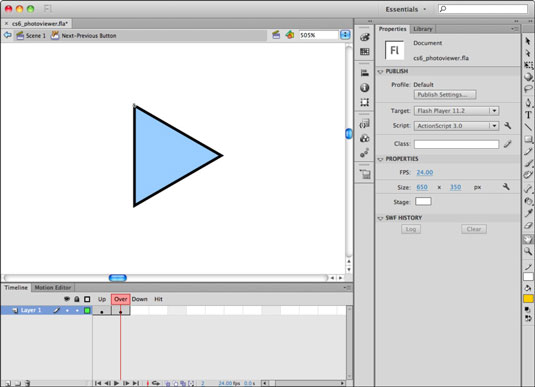Select the black arrow Selection tool
The width and height of the screenshot is (535, 387).
coord(528,41)
